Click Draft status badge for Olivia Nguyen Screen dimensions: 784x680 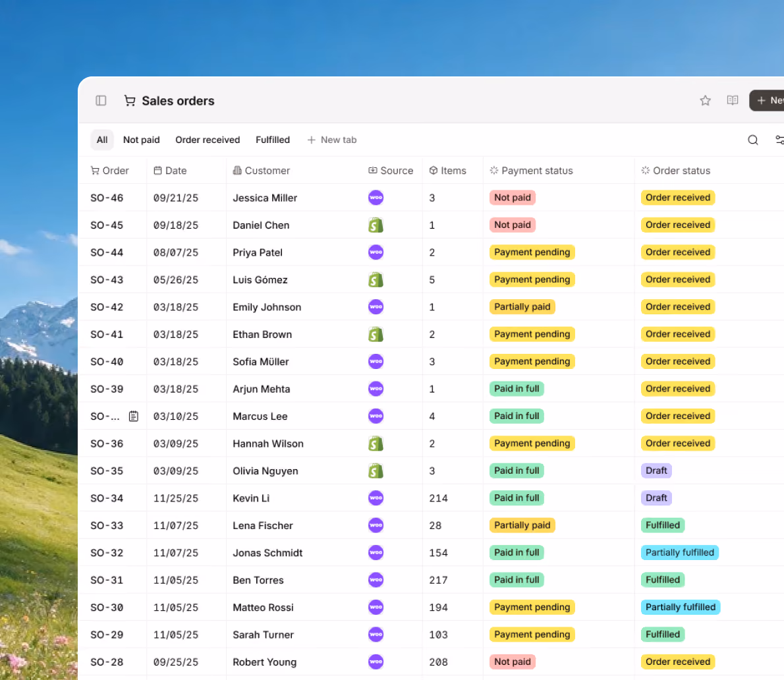[656, 470]
